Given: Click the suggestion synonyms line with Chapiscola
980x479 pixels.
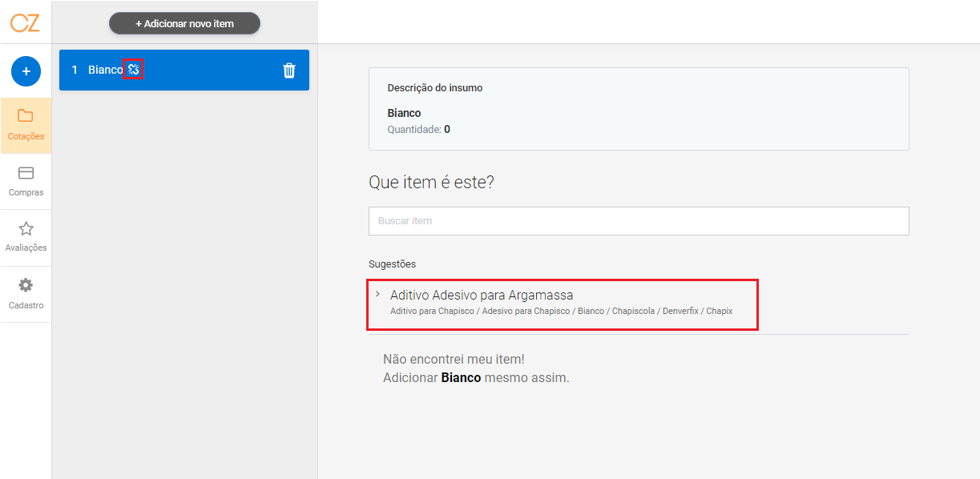Looking at the screenshot, I should pyautogui.click(x=561, y=311).
